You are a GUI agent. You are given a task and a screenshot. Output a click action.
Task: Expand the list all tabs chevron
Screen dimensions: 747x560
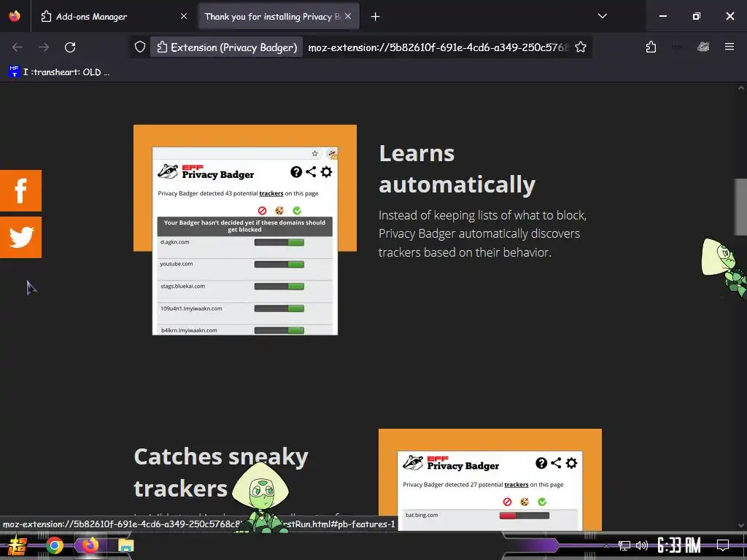[x=602, y=16]
